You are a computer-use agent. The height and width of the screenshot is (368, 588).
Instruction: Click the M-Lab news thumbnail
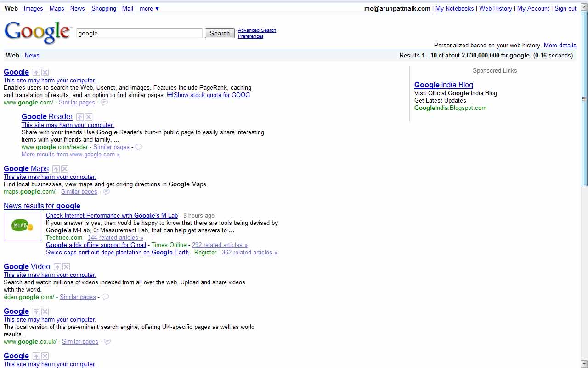coord(23,226)
